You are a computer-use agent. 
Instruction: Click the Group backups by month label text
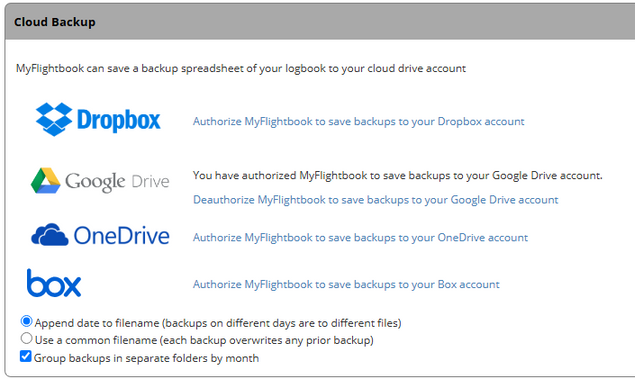click(x=146, y=358)
